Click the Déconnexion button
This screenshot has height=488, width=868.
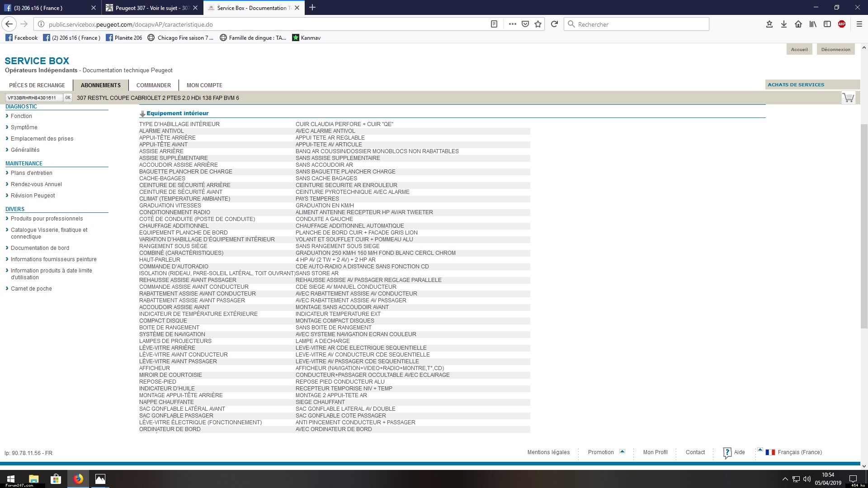coord(835,50)
